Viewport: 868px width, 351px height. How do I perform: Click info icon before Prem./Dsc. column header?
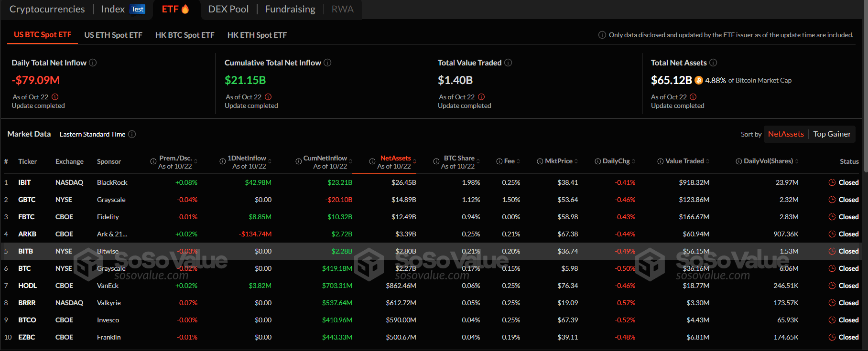pos(153,161)
